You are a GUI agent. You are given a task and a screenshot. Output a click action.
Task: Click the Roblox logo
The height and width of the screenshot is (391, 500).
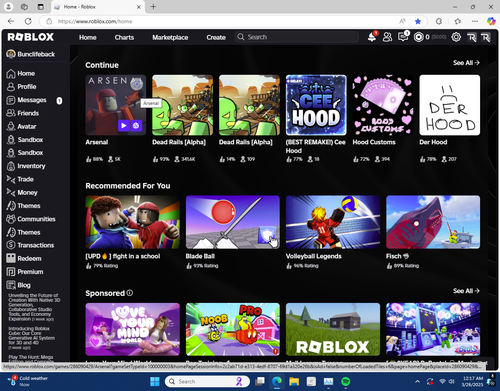click(x=31, y=37)
